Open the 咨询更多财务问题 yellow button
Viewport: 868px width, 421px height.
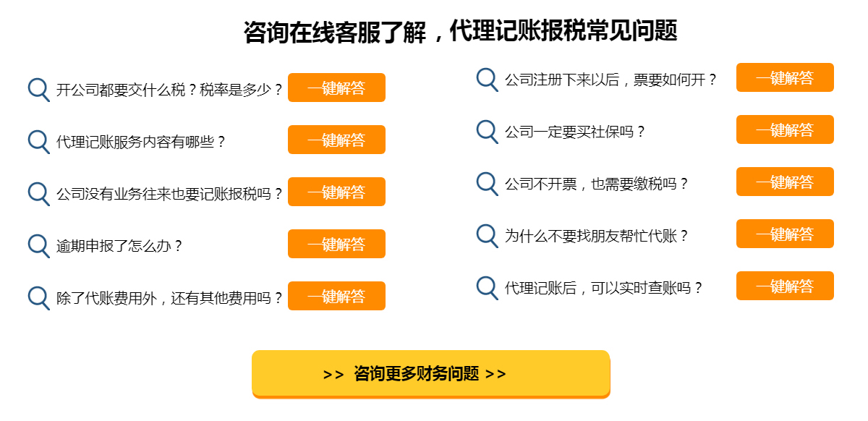(431, 374)
